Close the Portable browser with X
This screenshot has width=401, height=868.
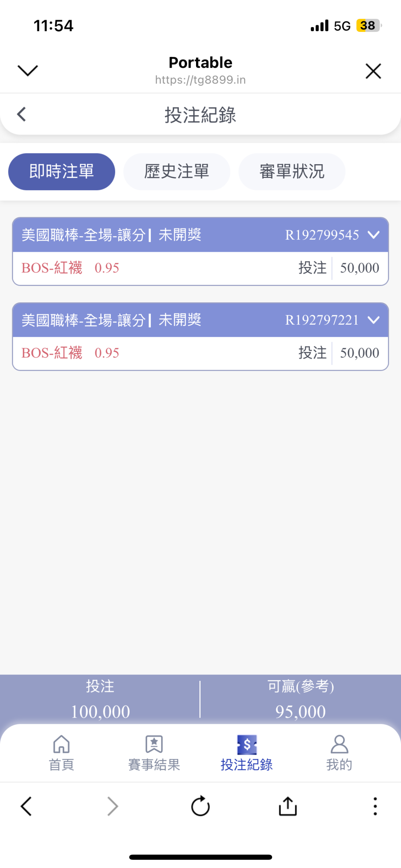pyautogui.click(x=373, y=71)
